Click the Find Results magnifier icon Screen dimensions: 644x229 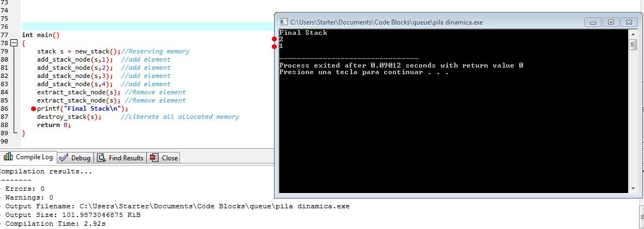coord(101,158)
